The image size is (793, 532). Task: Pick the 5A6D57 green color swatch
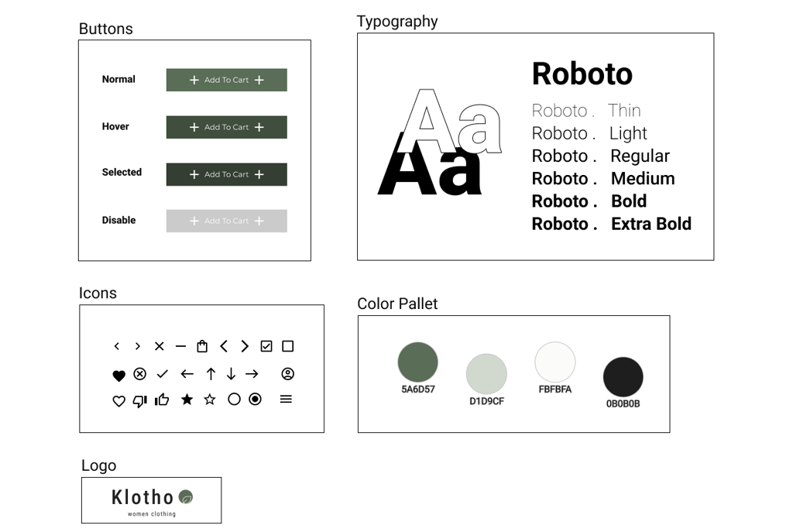(x=417, y=362)
